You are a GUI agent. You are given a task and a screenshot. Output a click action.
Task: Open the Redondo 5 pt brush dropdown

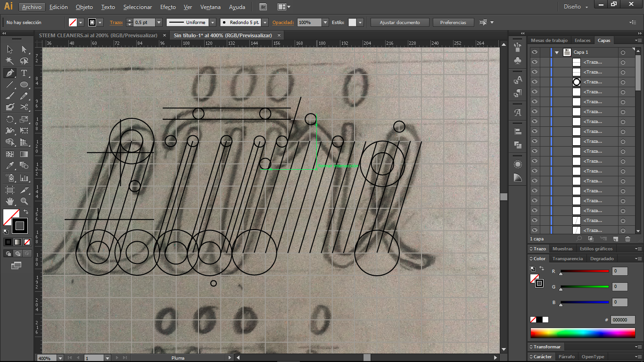pyautogui.click(x=265, y=22)
